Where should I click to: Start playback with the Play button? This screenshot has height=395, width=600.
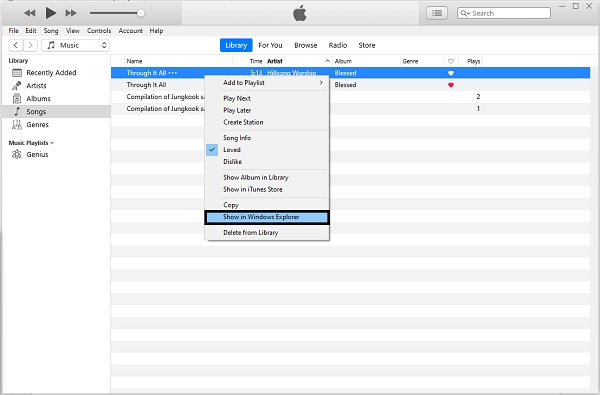(51, 13)
